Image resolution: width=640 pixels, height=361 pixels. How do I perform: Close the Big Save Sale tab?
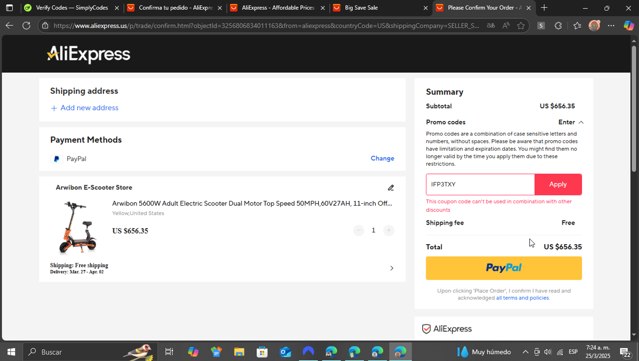(425, 8)
